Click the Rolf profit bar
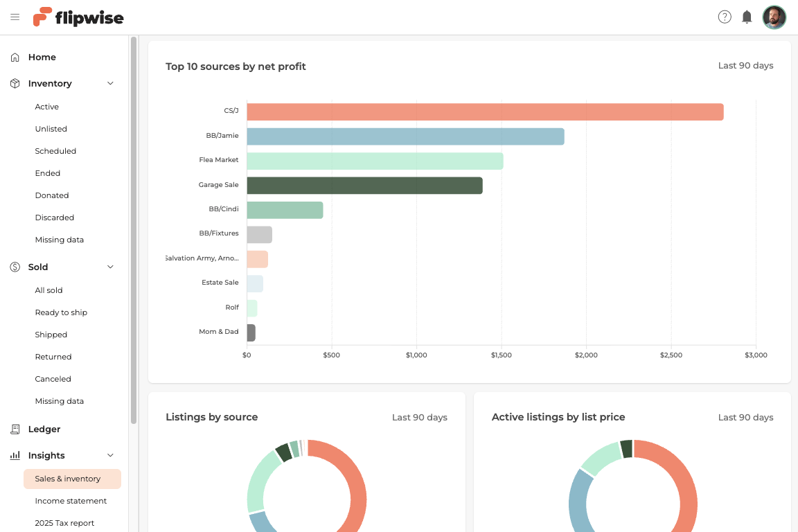Viewport: 798px width, 532px height. (252, 308)
